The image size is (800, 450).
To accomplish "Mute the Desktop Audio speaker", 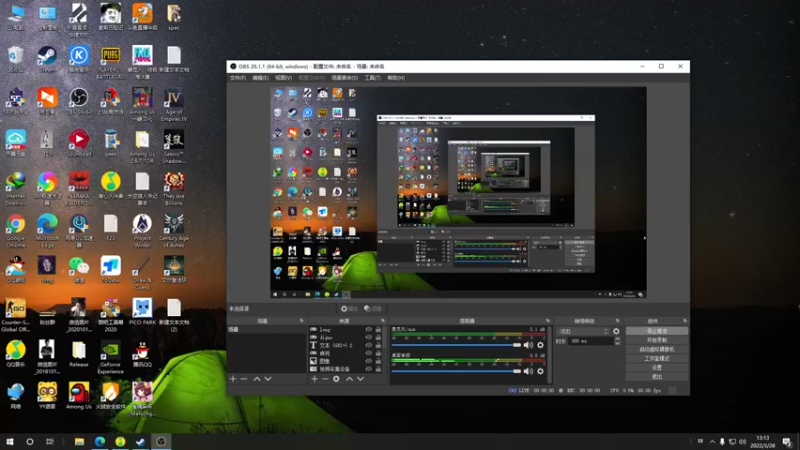I will coord(528,371).
